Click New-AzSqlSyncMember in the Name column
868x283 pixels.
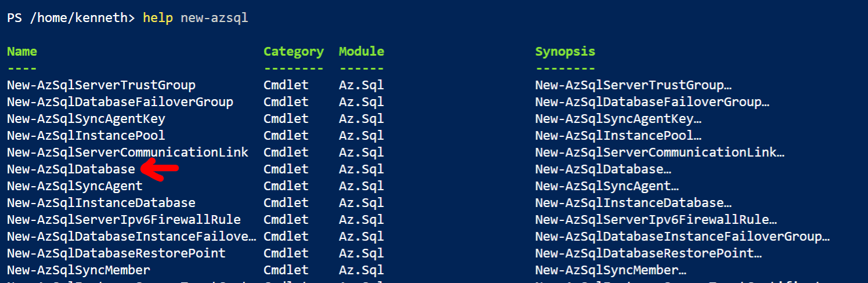pyautogui.click(x=78, y=270)
